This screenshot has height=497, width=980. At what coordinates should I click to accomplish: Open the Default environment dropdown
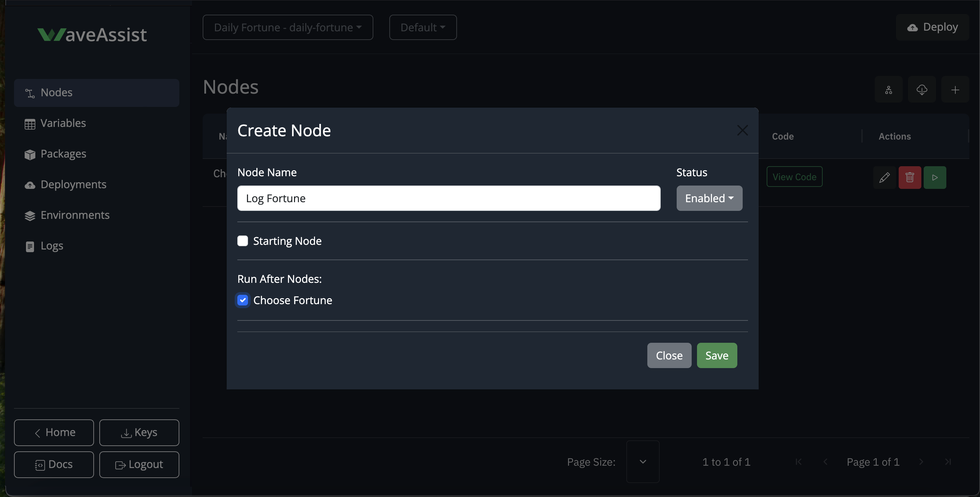(423, 27)
